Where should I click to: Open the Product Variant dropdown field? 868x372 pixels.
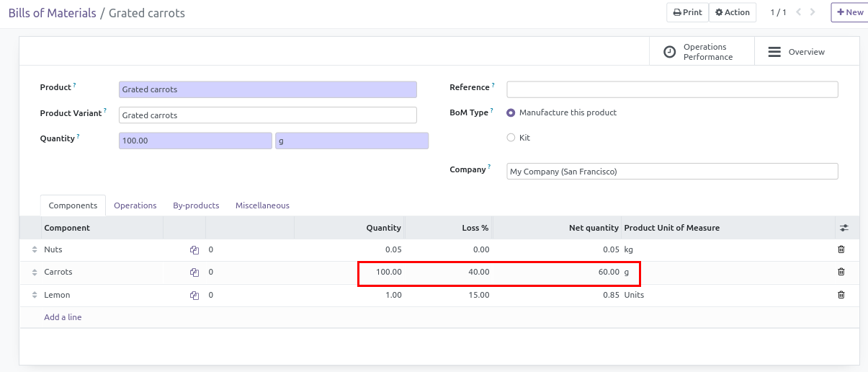(x=267, y=115)
